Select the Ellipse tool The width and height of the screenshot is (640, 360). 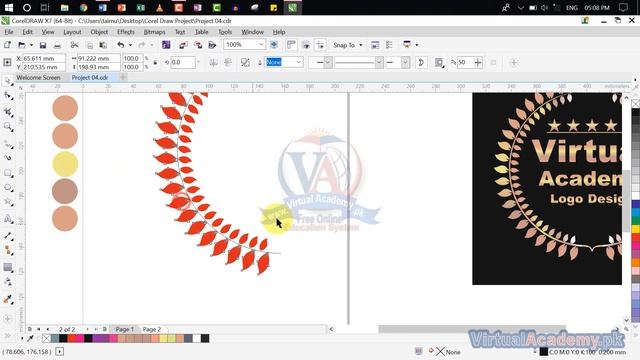click(x=7, y=188)
